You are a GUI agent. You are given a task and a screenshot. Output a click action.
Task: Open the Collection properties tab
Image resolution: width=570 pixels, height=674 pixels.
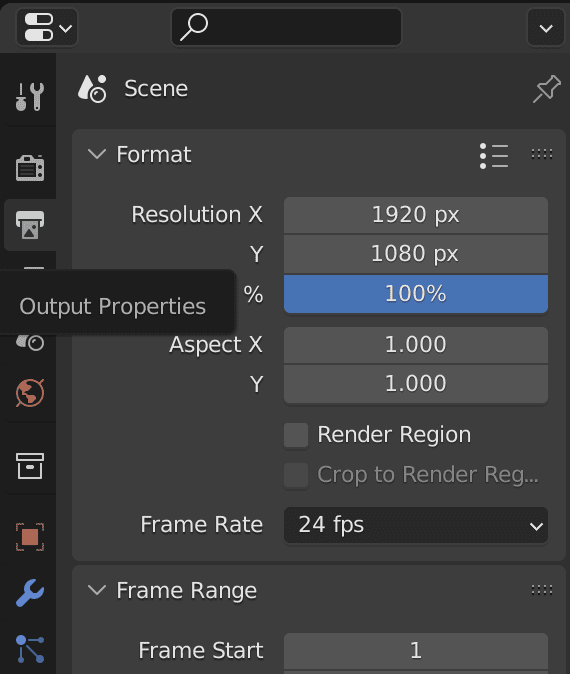pyautogui.click(x=30, y=466)
